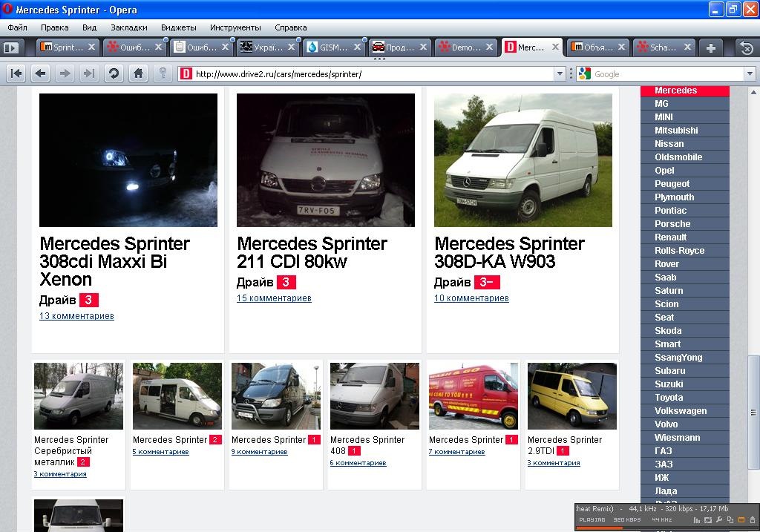Click the Wand password key icon
This screenshot has width=760, height=532.
163,73
